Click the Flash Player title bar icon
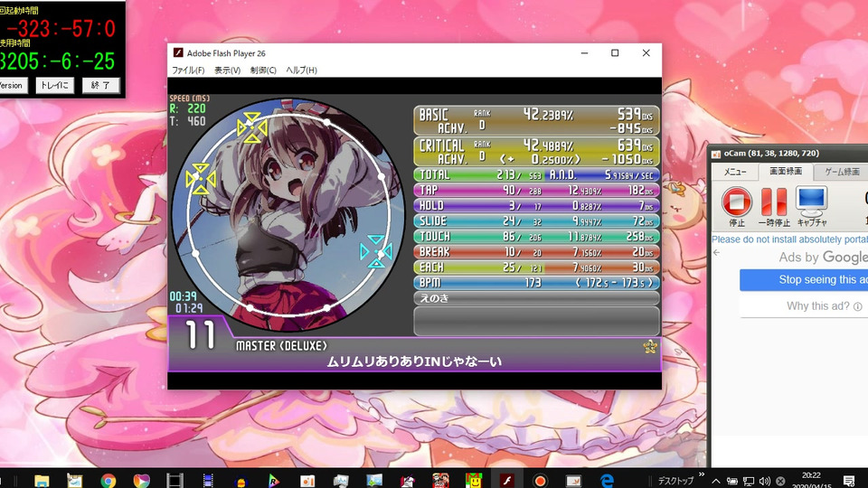The width and height of the screenshot is (868, 488). click(178, 52)
